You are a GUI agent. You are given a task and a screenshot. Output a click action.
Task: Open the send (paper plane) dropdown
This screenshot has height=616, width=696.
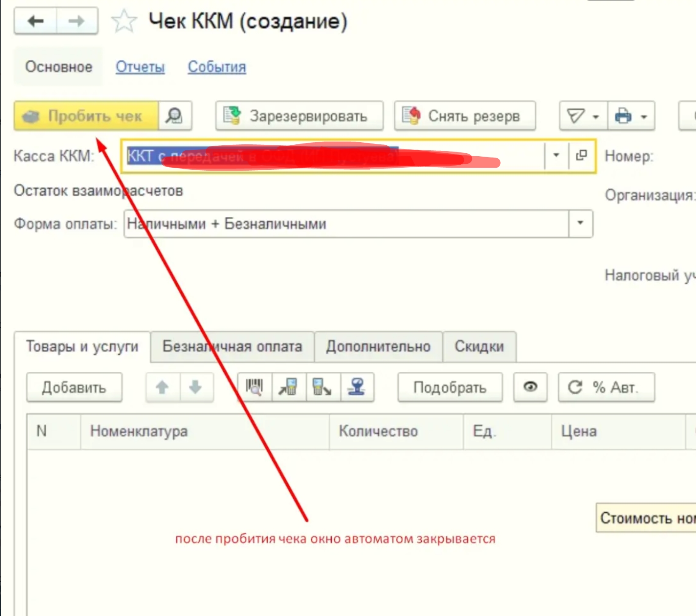pyautogui.click(x=583, y=116)
